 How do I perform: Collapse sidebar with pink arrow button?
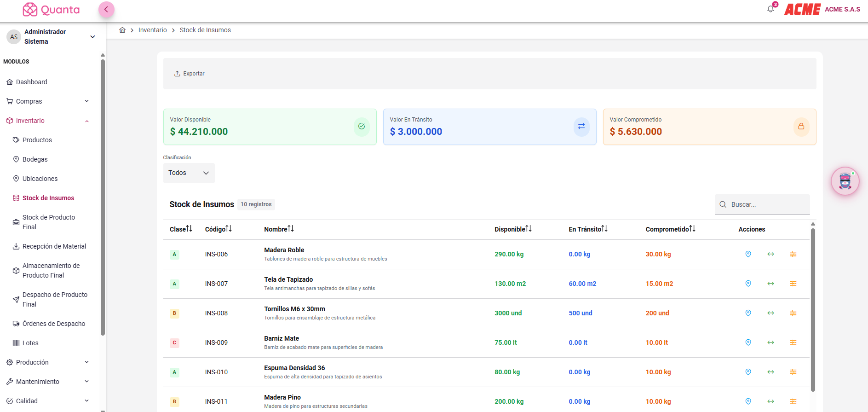click(106, 9)
